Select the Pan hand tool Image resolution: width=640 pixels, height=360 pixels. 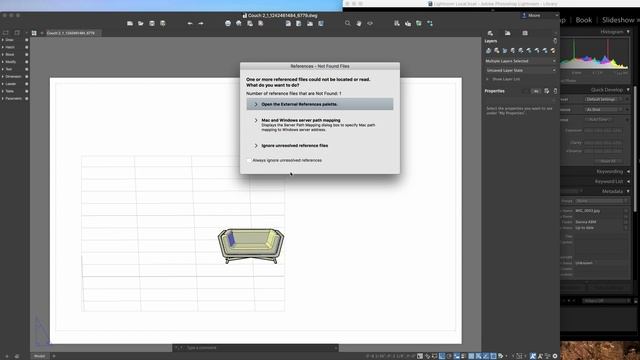coord(359,24)
